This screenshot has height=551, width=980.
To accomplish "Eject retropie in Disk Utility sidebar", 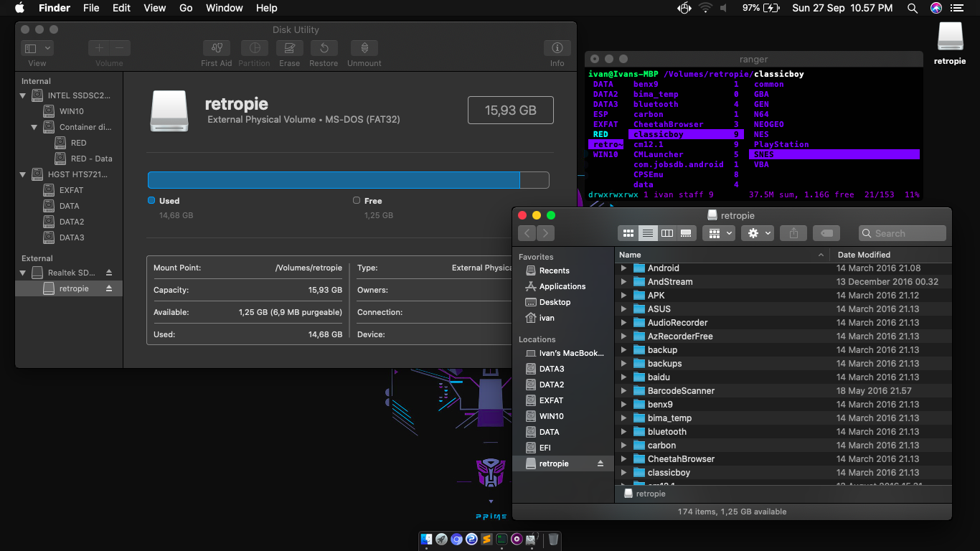I will point(109,288).
